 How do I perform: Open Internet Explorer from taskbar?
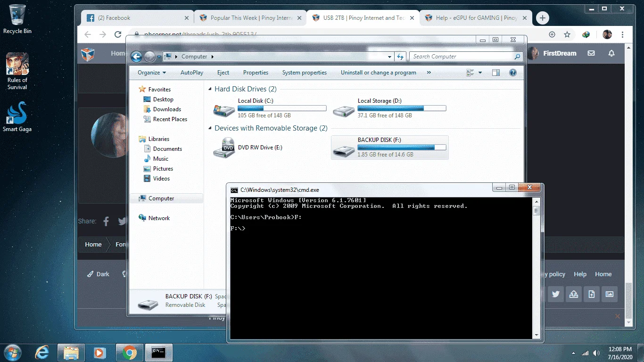[43, 352]
